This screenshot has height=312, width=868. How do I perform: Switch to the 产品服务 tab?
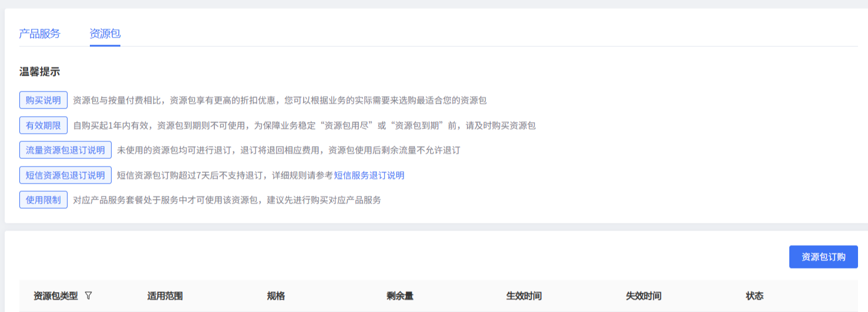tap(40, 33)
